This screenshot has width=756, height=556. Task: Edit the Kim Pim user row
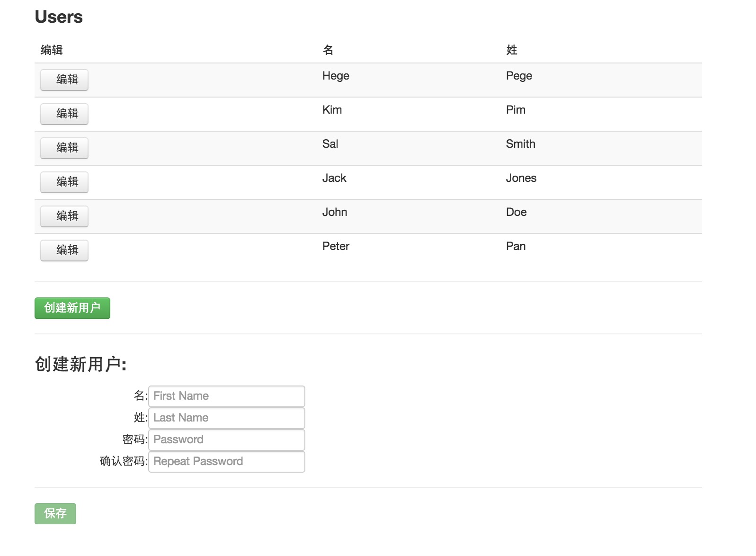(64, 114)
